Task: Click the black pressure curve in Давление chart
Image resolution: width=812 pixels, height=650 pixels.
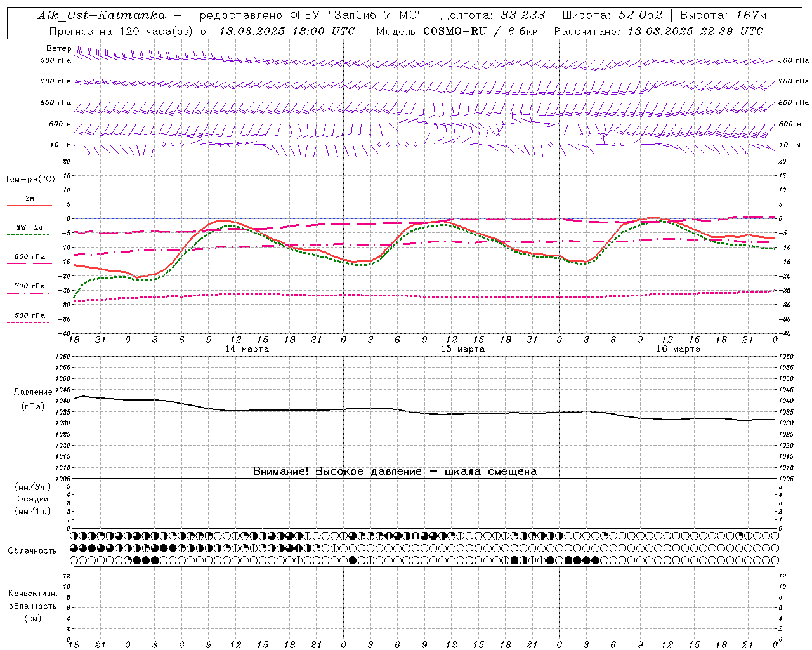Action: click(x=424, y=413)
